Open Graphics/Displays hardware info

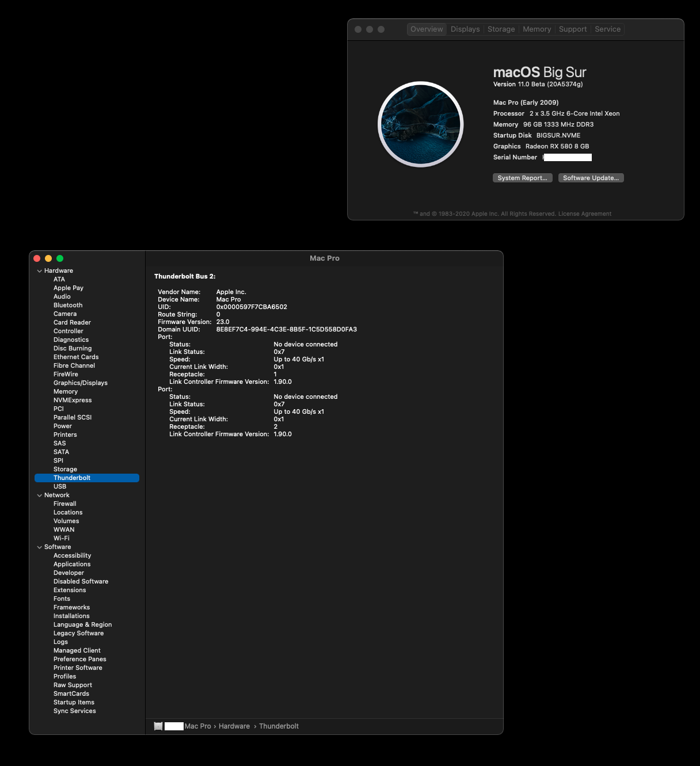point(81,383)
